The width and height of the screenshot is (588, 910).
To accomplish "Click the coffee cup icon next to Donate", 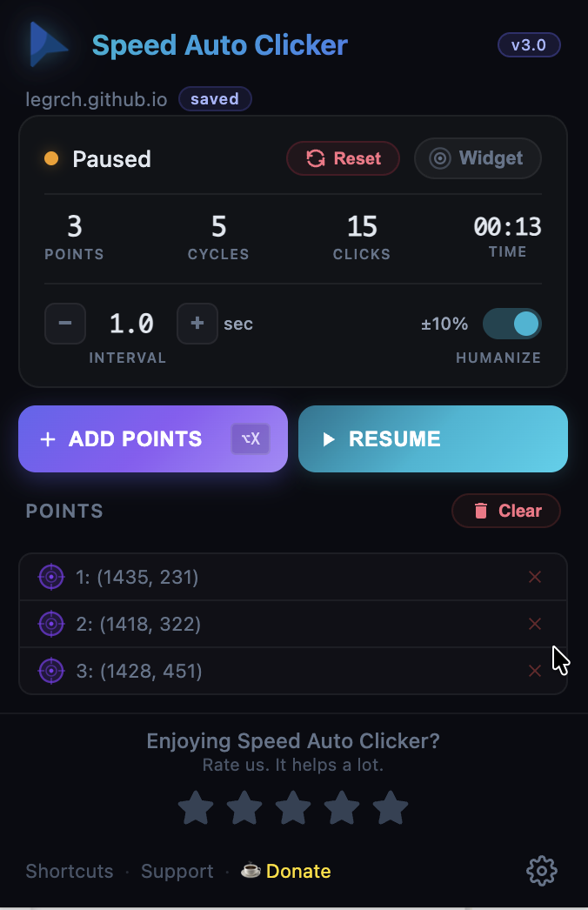I will pyautogui.click(x=251, y=870).
